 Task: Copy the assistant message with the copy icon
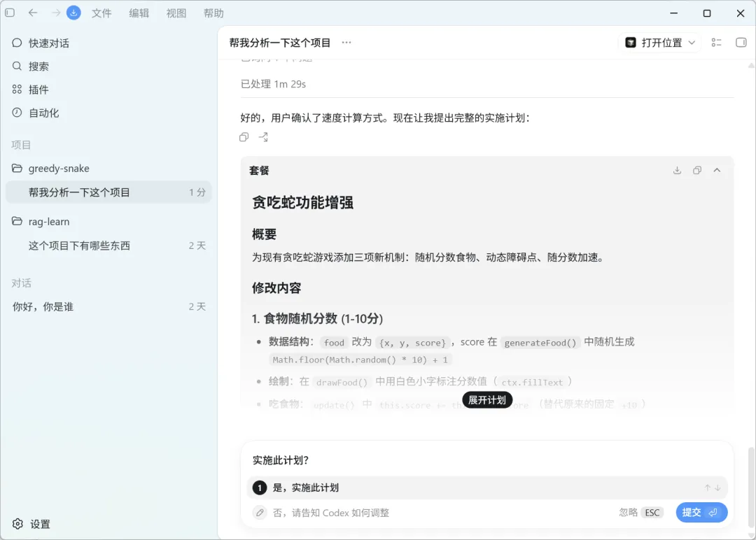(x=244, y=137)
